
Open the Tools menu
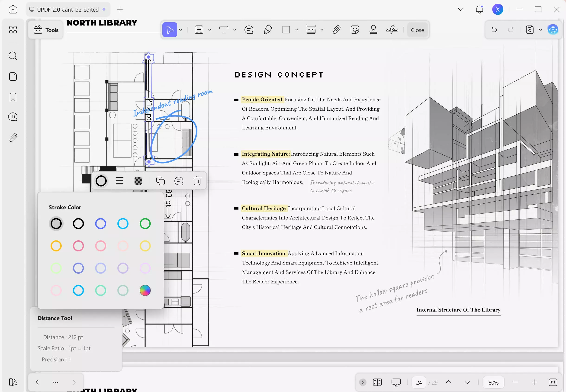[46, 30]
